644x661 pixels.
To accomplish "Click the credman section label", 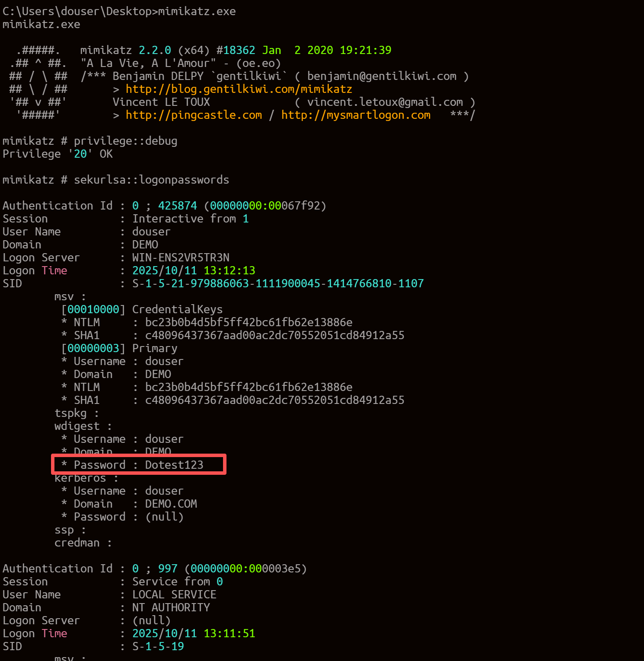I will point(77,543).
